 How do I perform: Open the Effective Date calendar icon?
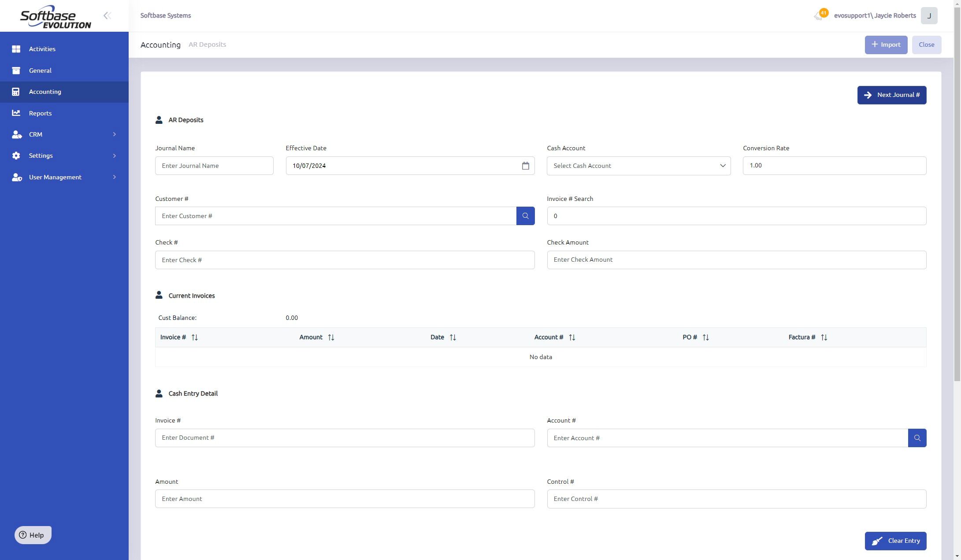pos(525,166)
